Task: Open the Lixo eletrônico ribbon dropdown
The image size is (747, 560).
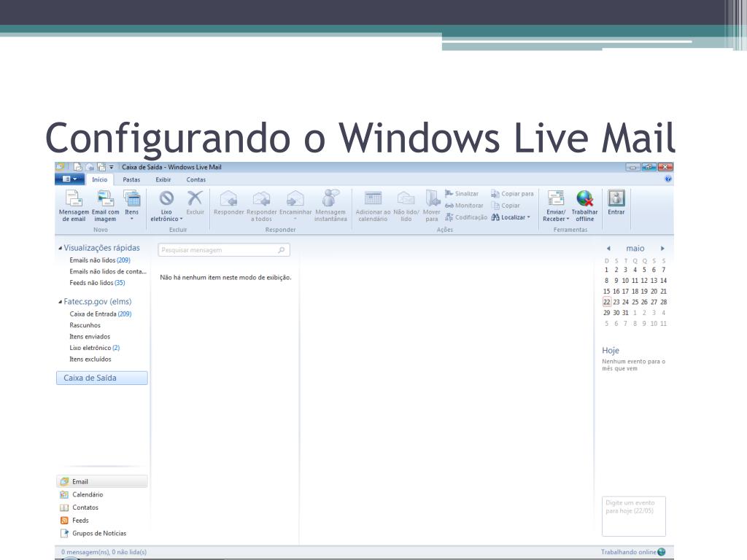Action: [166, 206]
